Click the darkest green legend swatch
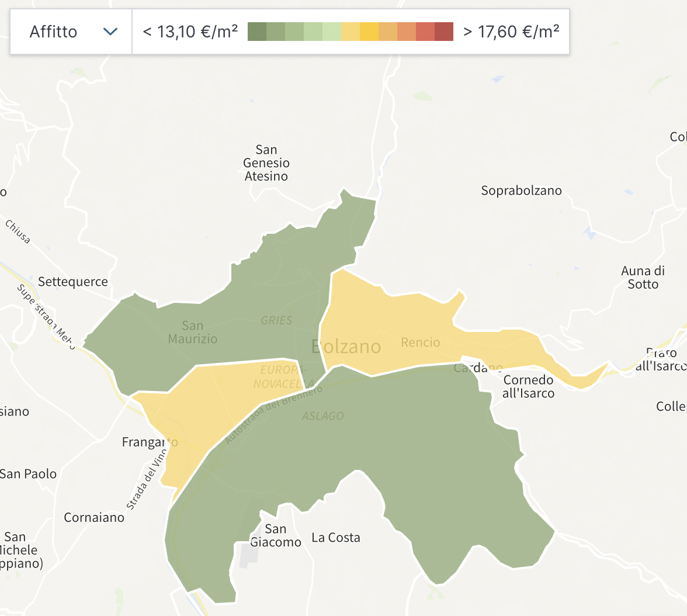This screenshot has width=687, height=616. (x=257, y=32)
